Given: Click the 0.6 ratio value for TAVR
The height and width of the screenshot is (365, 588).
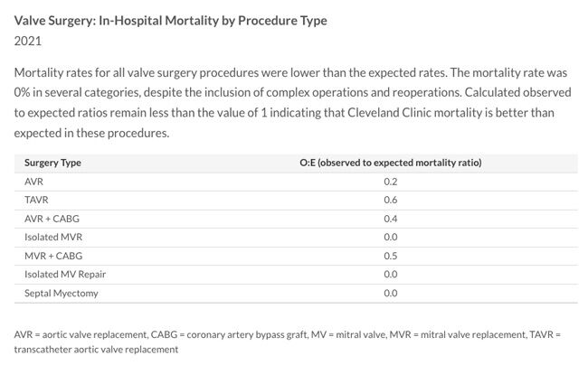Looking at the screenshot, I should pyautogui.click(x=390, y=201).
